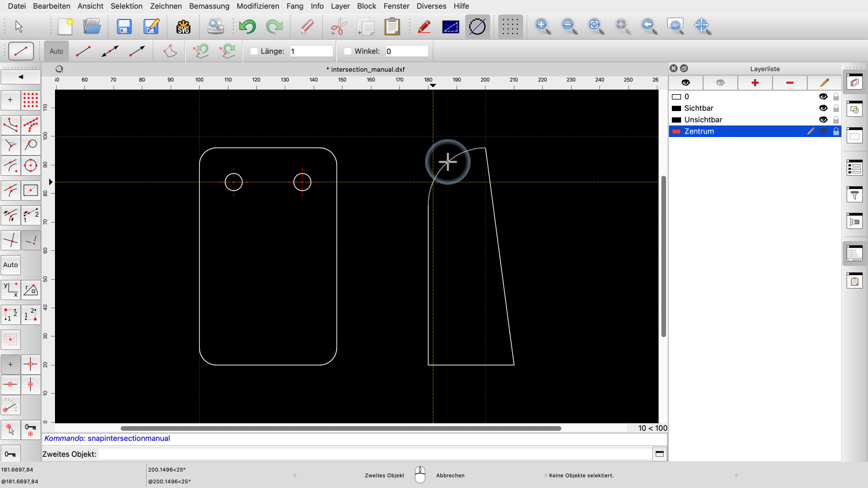
Task: Open the selection filter funnel panel
Action: [x=855, y=194]
